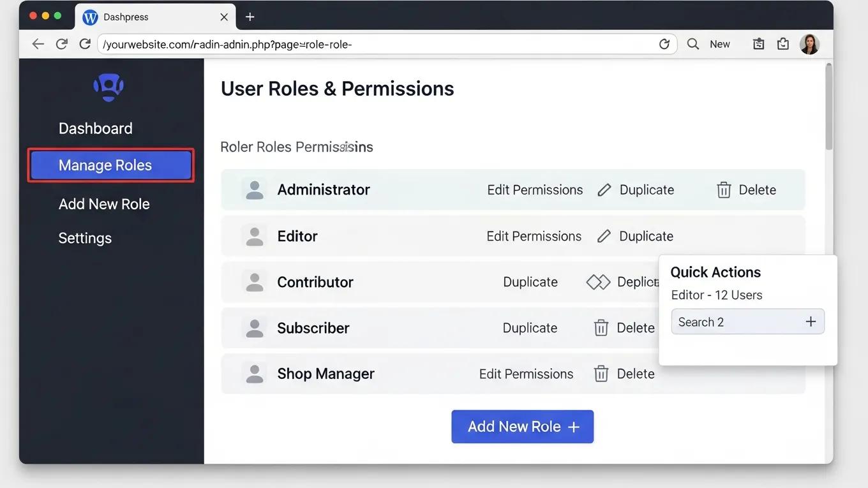Click the Administrator role name
Image resolution: width=868 pixels, height=488 pixels.
324,189
